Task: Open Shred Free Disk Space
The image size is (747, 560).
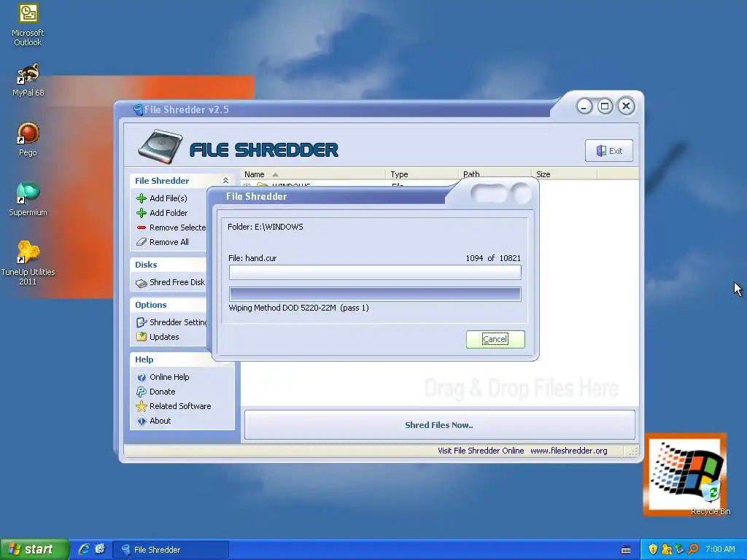Action: coord(171,282)
